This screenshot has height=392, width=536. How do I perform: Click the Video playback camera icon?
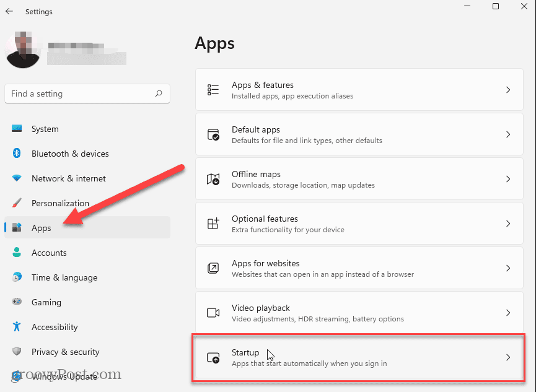[x=213, y=313]
